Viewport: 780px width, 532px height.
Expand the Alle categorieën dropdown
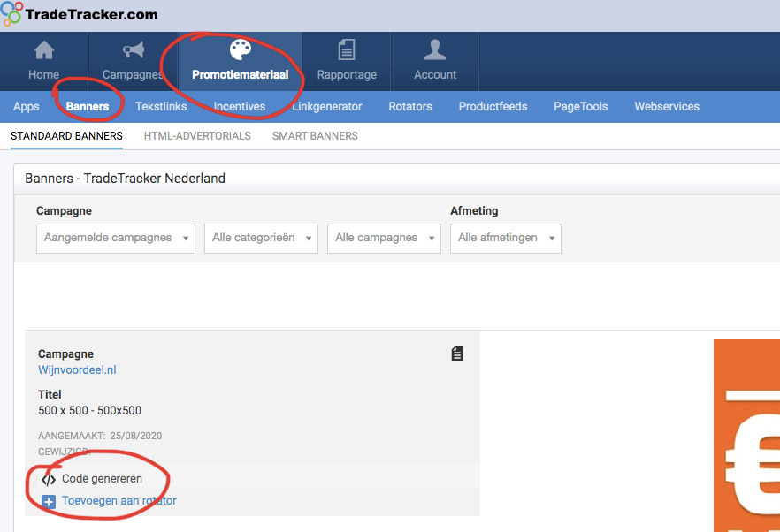coord(261,238)
